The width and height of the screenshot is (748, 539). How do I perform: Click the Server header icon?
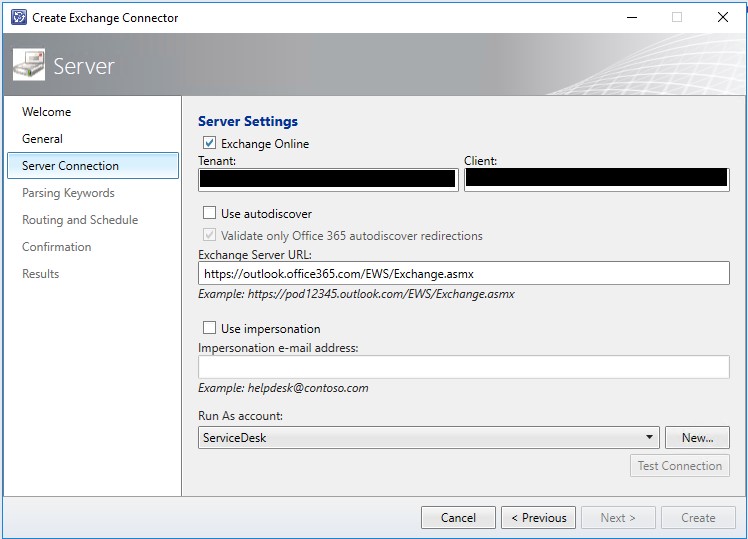coord(29,65)
